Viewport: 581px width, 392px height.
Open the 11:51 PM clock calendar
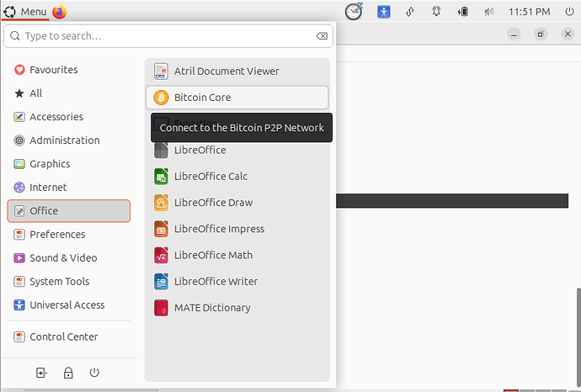pyautogui.click(x=529, y=12)
